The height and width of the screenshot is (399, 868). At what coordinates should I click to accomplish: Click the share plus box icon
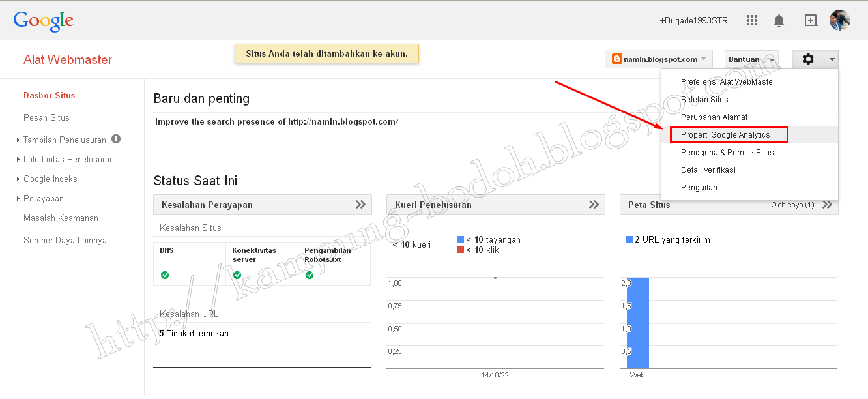pos(811,20)
